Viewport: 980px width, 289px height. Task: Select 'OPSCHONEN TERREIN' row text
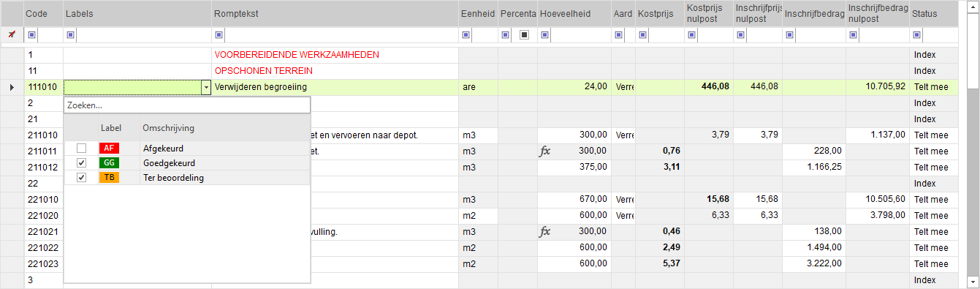264,71
